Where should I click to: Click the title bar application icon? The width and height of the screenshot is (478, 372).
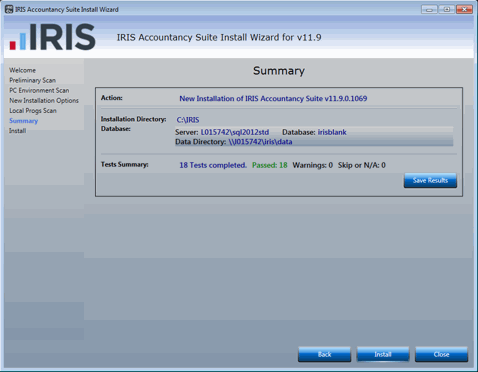(9, 9)
